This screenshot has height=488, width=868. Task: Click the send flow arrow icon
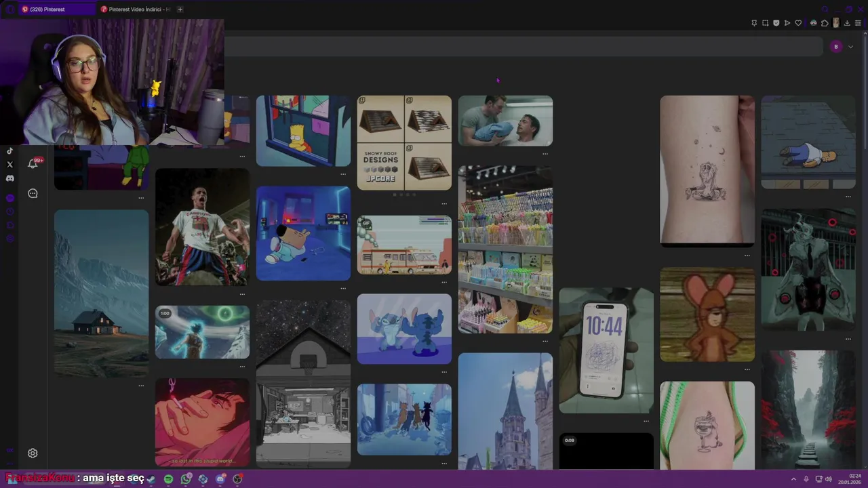click(787, 23)
